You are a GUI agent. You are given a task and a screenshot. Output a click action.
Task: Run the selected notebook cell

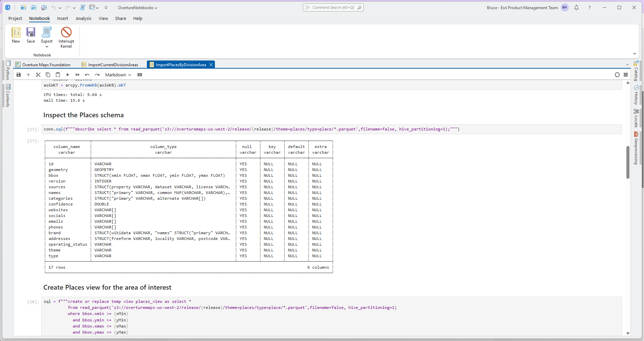tap(68, 75)
